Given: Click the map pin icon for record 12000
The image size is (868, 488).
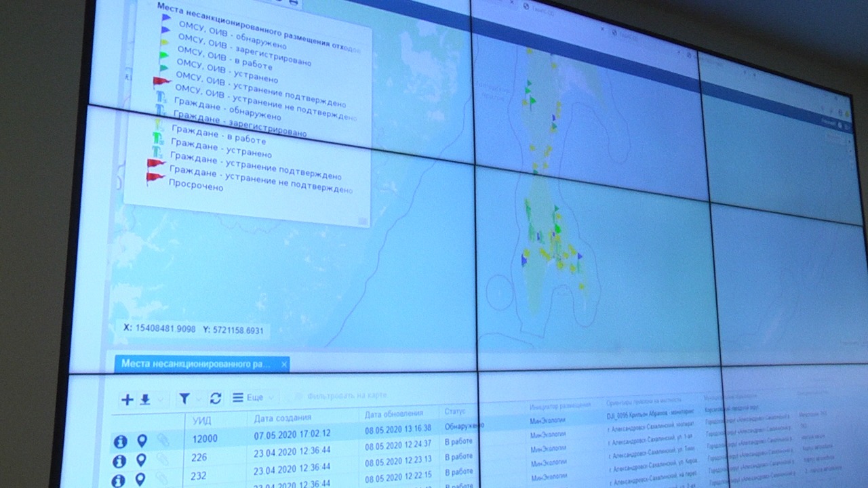Looking at the screenshot, I should (x=142, y=441).
